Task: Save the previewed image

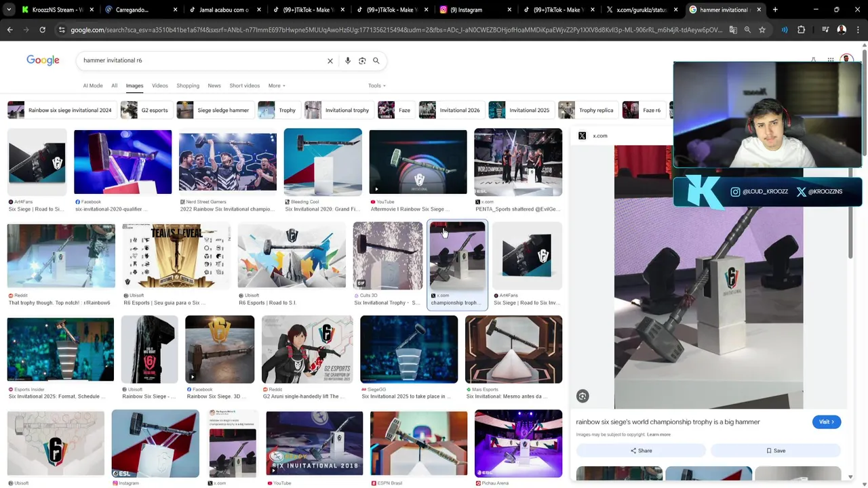Action: tap(776, 451)
